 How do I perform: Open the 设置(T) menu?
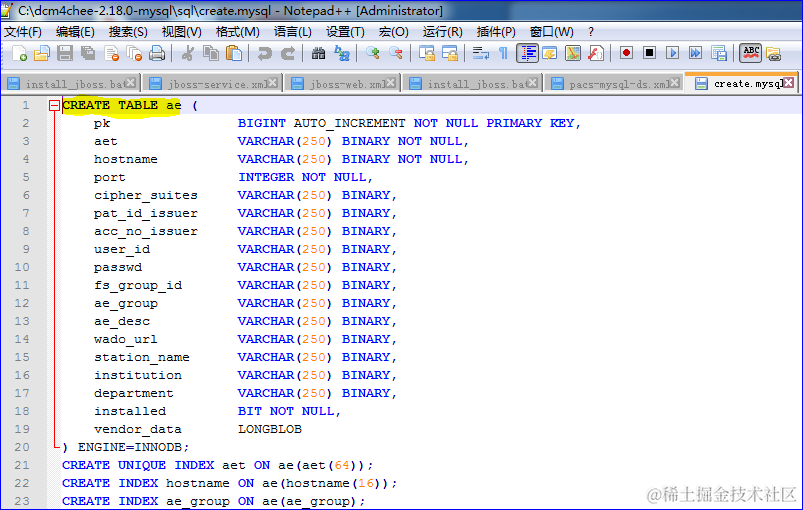coord(345,32)
